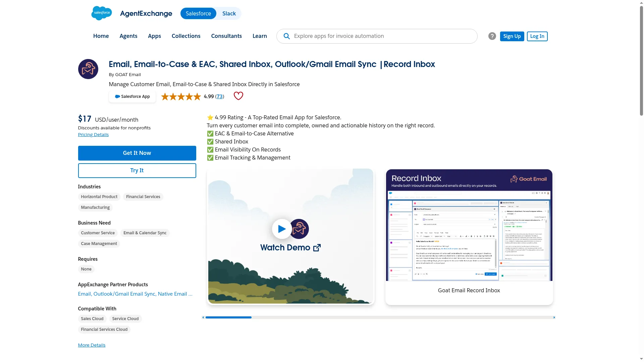The width and height of the screenshot is (644, 362).
Task: Open the help question mark icon
Action: [492, 36]
